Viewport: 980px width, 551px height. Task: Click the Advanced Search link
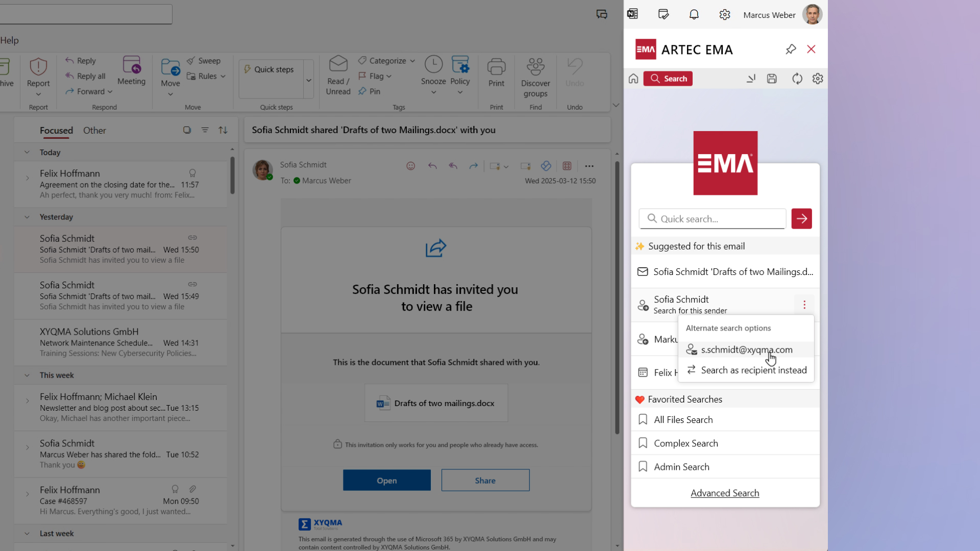(725, 493)
